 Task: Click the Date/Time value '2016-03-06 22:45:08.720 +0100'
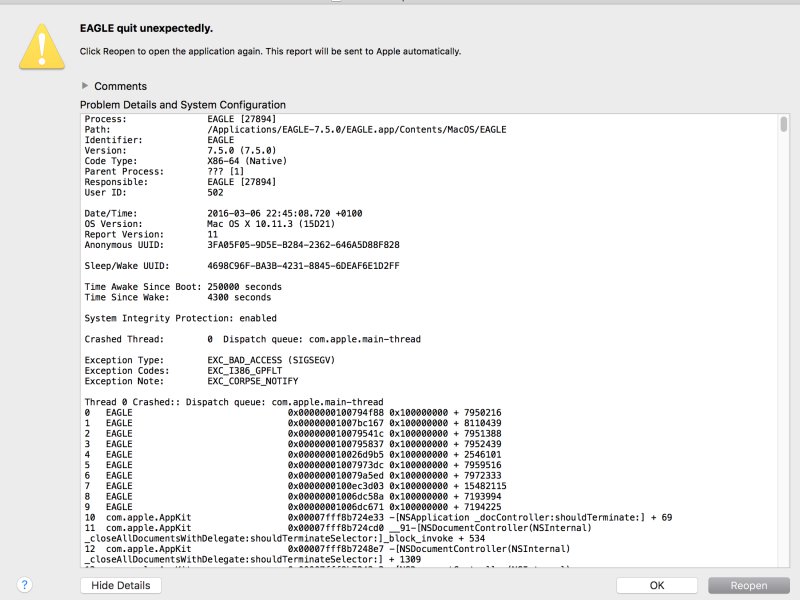click(x=285, y=213)
